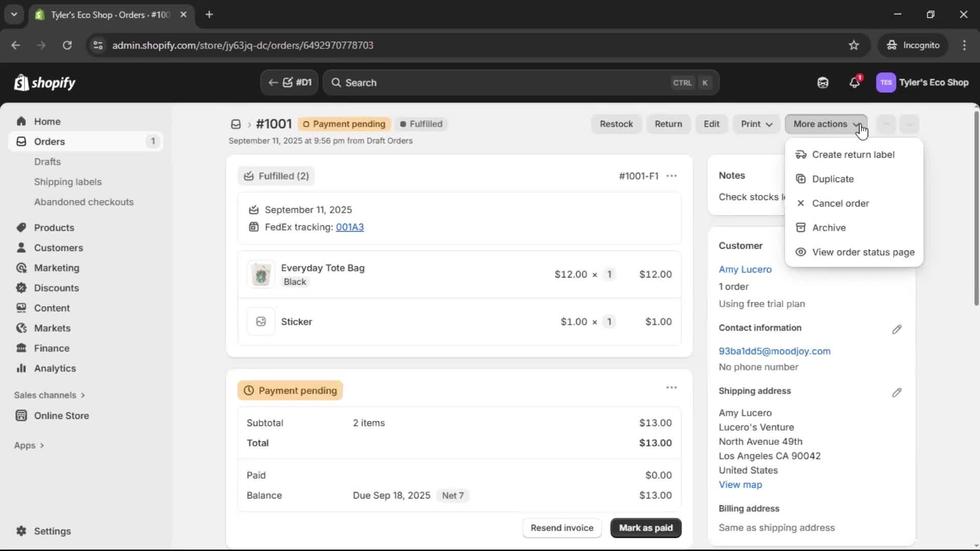Image resolution: width=980 pixels, height=551 pixels.
Task: Expand the Print options dropdown
Action: coord(755,124)
